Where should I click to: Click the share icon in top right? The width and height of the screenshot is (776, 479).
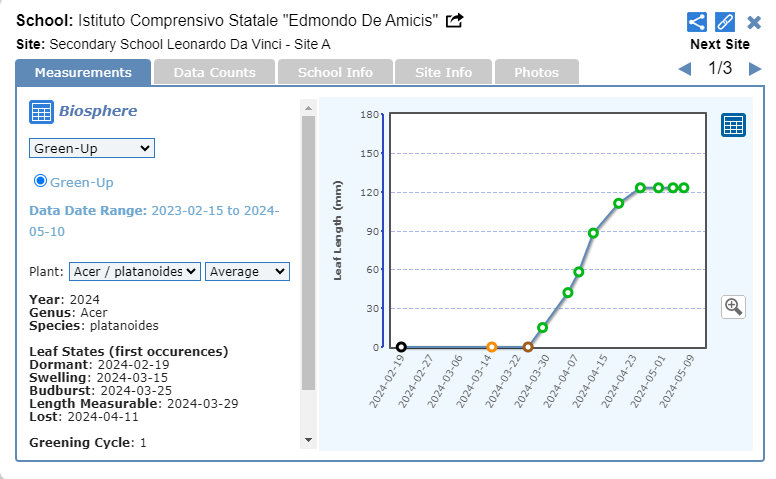coord(697,22)
